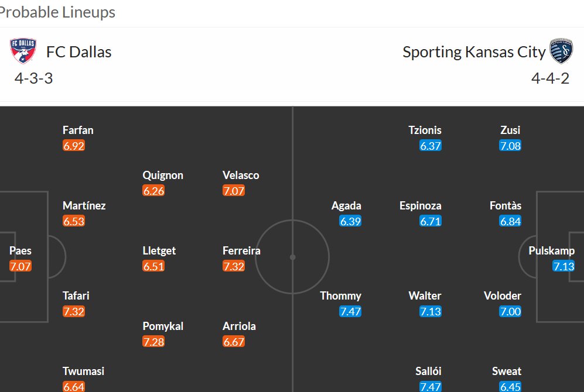This screenshot has width=584, height=392.
Task: Click Tafari's 7.32 rating badge
Action: tap(74, 311)
